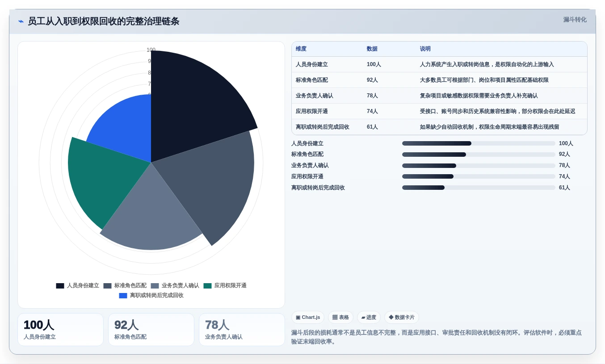Click the 92人 table cell
The height and width of the screenshot is (364, 605).
(x=373, y=80)
